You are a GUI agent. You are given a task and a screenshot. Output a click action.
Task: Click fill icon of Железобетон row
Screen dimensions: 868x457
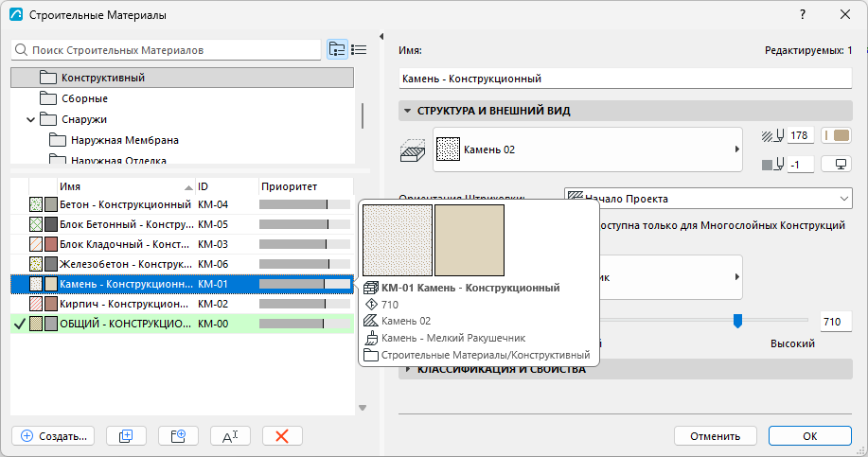(36, 265)
